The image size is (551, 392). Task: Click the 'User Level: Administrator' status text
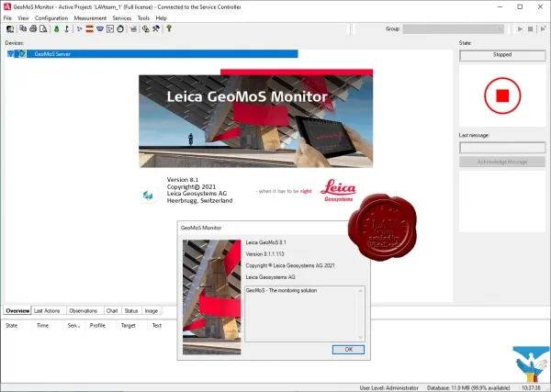tap(389, 387)
